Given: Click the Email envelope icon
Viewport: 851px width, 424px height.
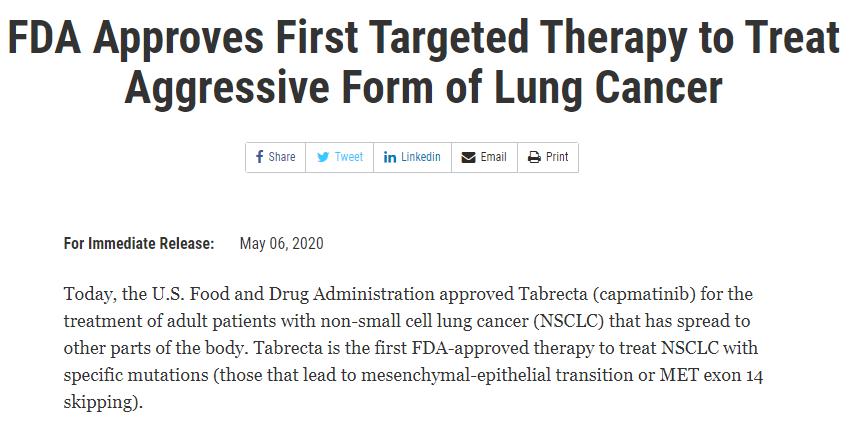Looking at the screenshot, I should pos(468,157).
